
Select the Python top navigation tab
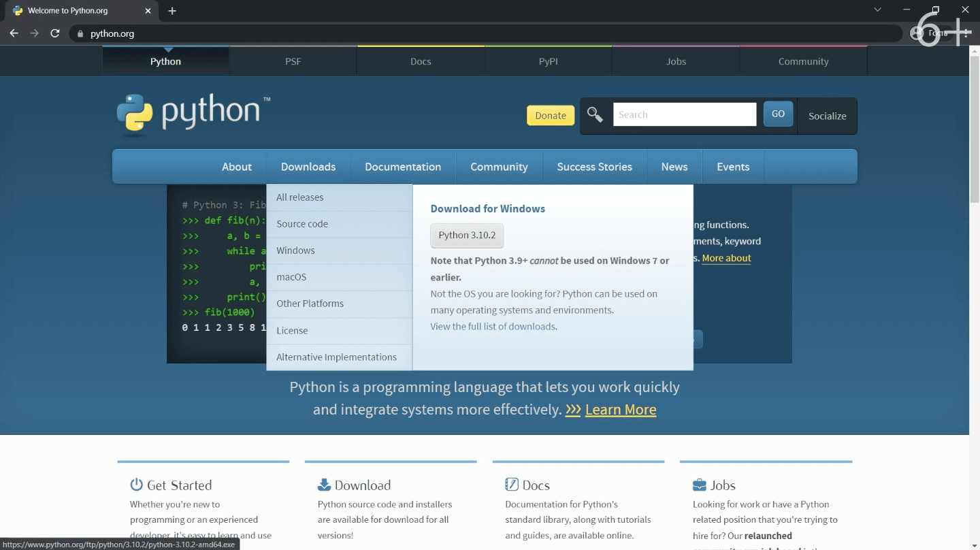pyautogui.click(x=165, y=61)
